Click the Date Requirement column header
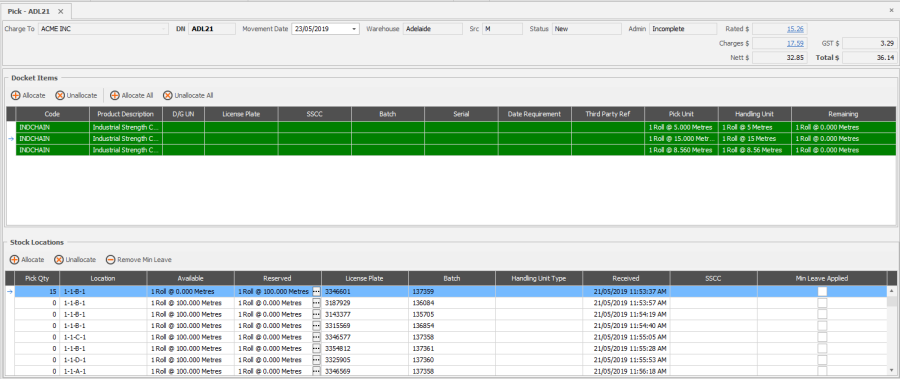900x379 pixels. coord(534,114)
